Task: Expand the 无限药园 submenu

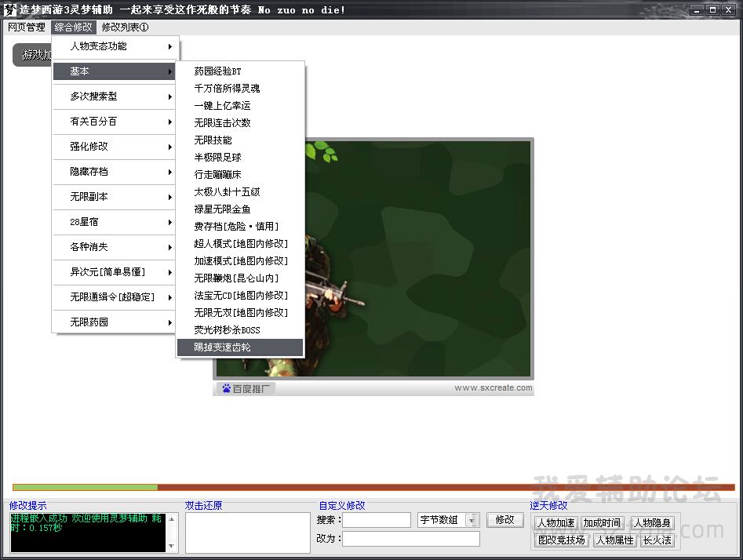Action: (115, 322)
